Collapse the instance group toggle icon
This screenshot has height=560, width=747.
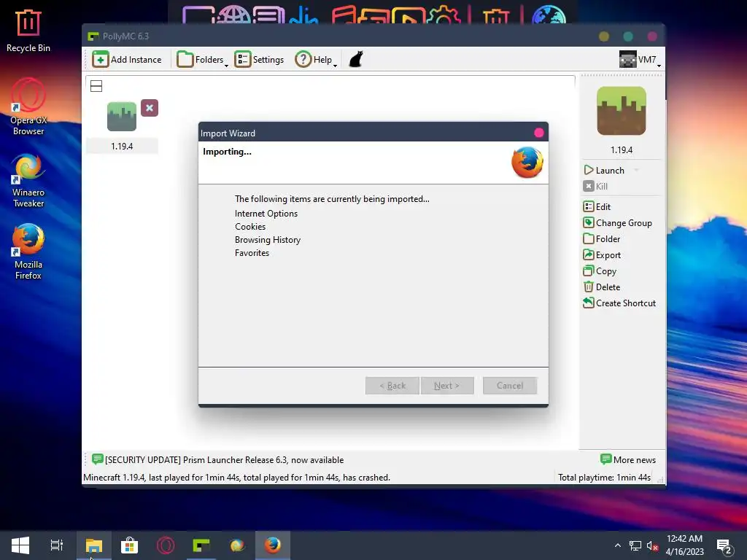(x=96, y=86)
